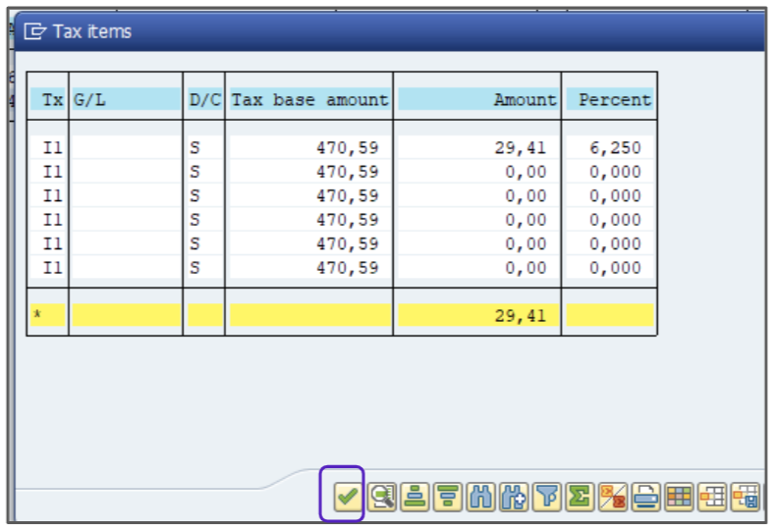The image size is (776, 532).
Task: Click the Save Layout icon
Action: (x=746, y=497)
